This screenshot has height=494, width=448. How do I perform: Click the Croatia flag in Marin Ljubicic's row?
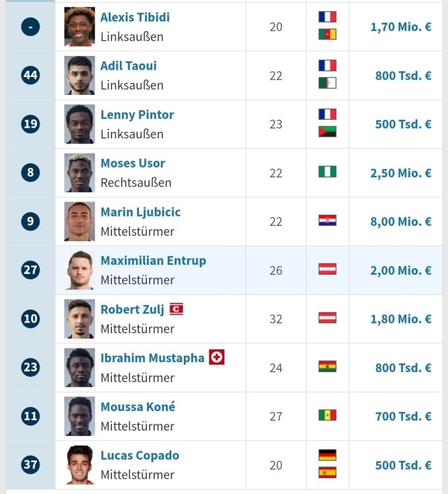click(327, 221)
